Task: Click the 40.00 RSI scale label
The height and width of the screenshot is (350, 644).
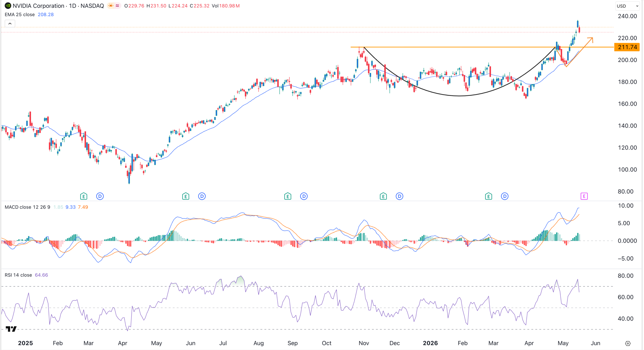Action: tap(626, 319)
